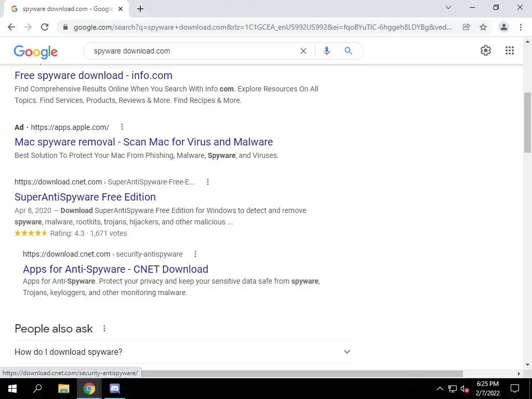The image size is (532, 399).
Task: Go to the Google homepage logo
Action: tap(36, 51)
